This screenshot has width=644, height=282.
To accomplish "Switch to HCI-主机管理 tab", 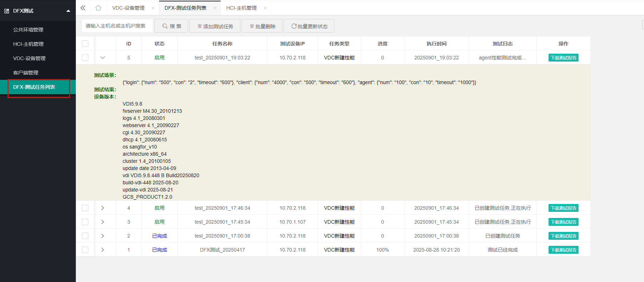I will click(x=241, y=8).
